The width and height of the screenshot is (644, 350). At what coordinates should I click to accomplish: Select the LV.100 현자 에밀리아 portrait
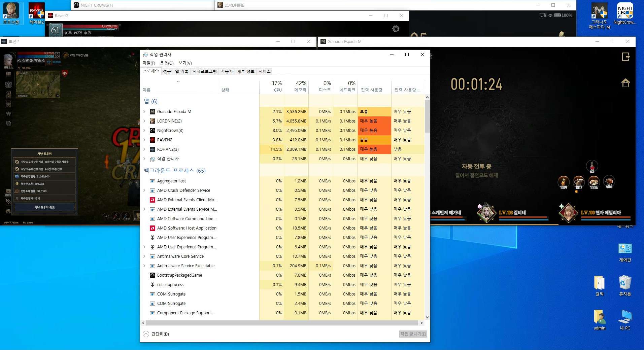click(569, 213)
